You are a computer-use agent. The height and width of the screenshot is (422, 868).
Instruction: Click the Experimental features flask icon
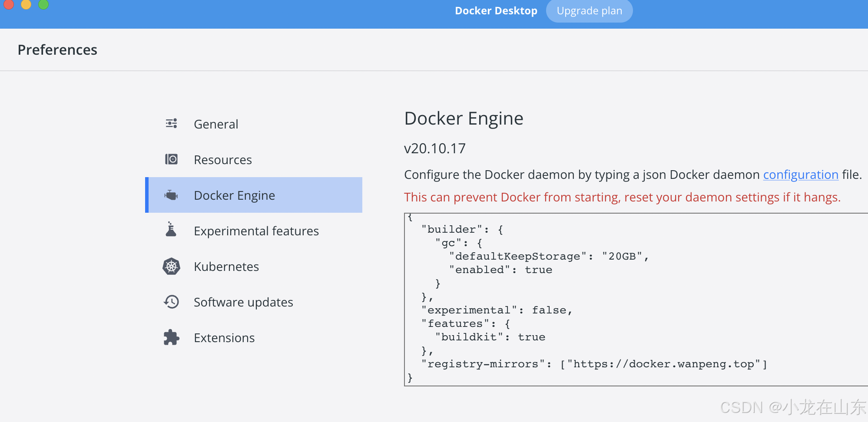(171, 229)
